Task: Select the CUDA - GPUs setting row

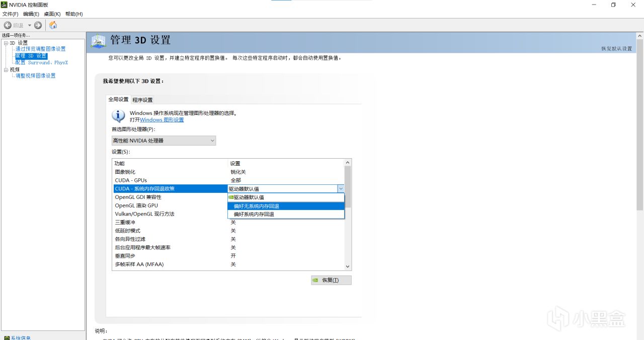Action: point(228,180)
